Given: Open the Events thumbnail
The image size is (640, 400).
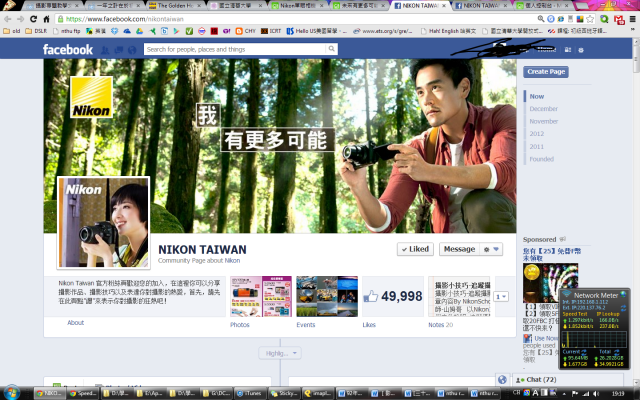Looking at the screenshot, I should pos(327,296).
